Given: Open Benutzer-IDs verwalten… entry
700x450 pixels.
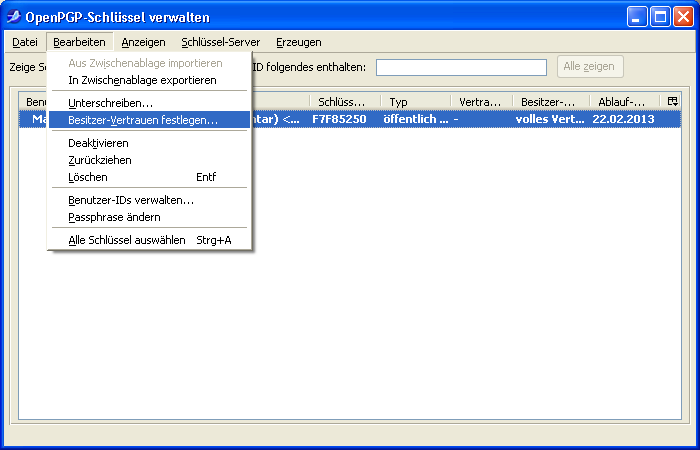Looking at the screenshot, I should [x=149, y=200].
